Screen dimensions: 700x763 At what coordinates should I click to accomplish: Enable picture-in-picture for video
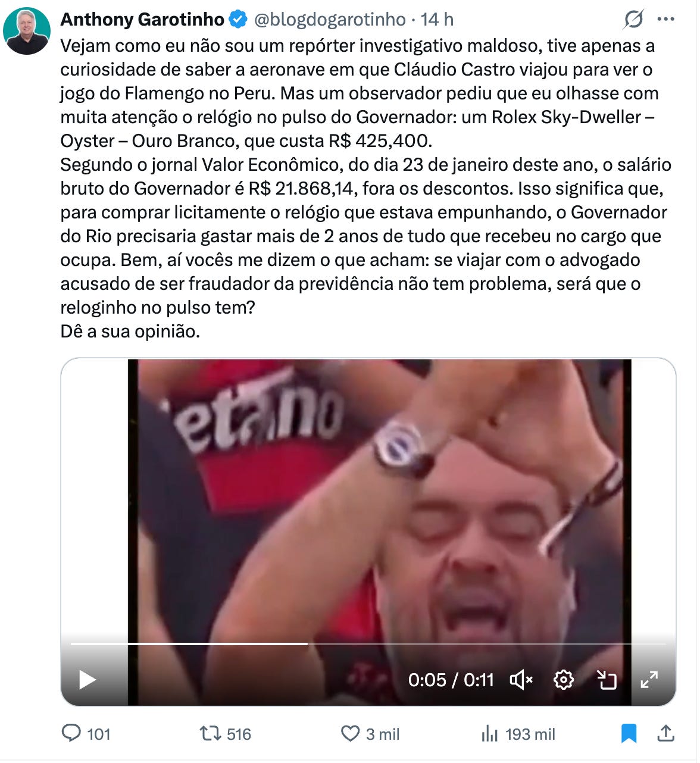tap(607, 680)
